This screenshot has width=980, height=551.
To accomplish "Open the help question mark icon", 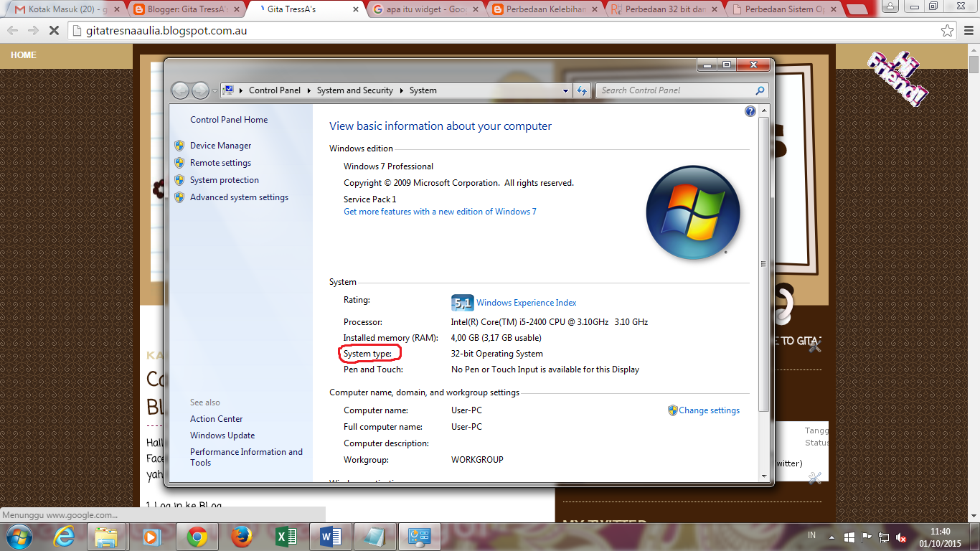I will [750, 111].
